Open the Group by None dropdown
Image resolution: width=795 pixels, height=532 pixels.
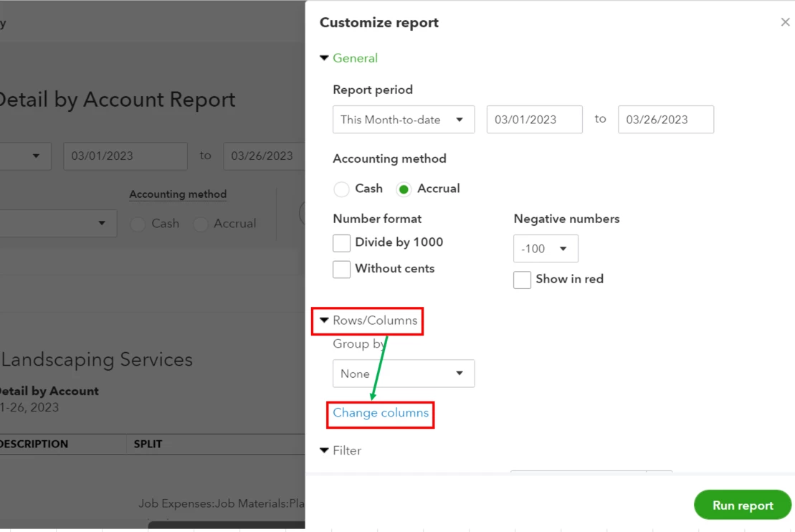click(x=404, y=374)
